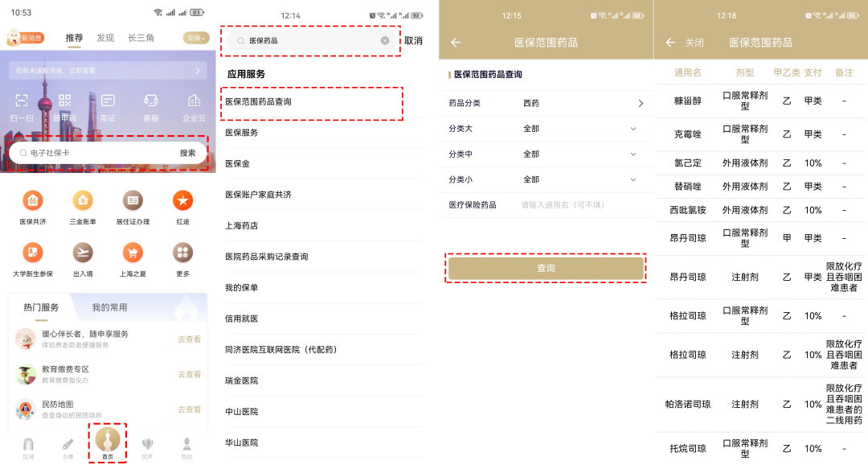The height and width of the screenshot is (465, 868).
Task: Tap the 更多 icon for more services
Action: pos(182,253)
